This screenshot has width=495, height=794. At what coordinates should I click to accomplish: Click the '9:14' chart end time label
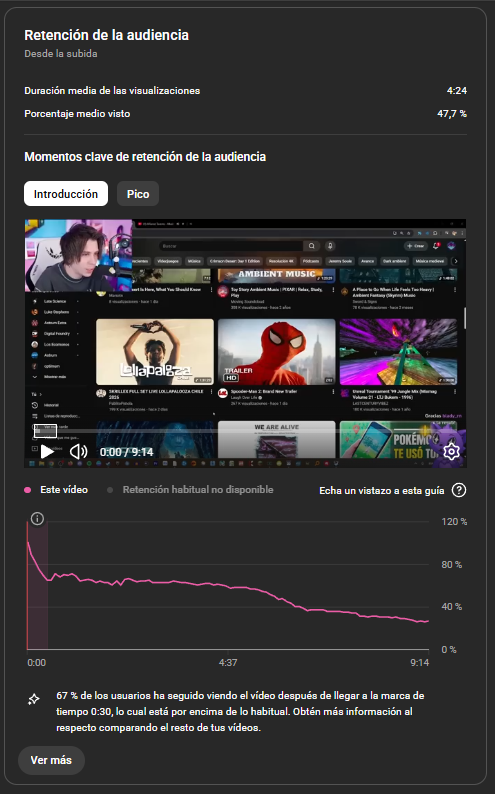(x=420, y=662)
